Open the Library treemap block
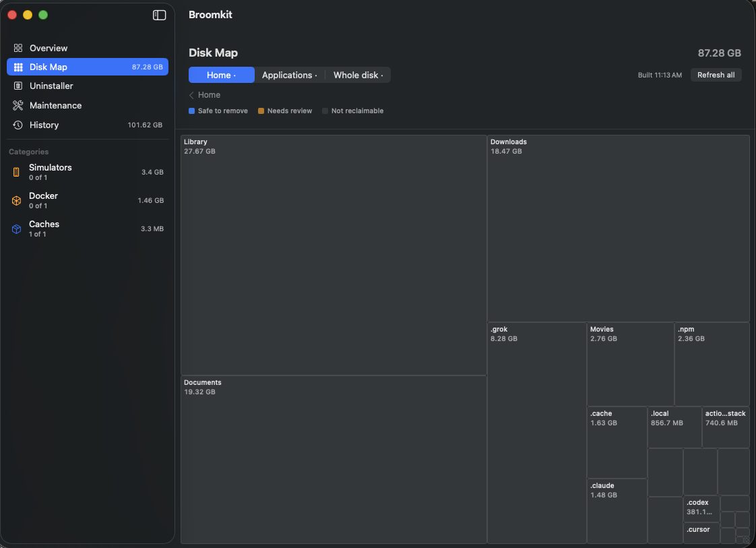 point(334,255)
